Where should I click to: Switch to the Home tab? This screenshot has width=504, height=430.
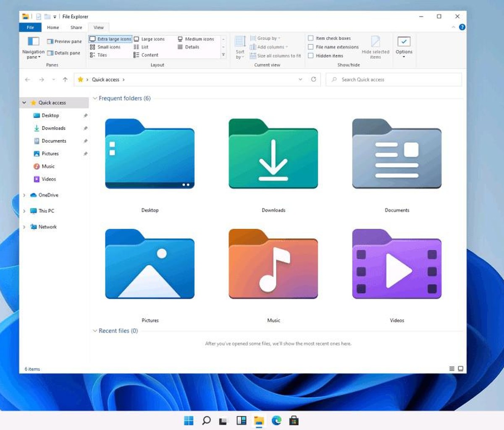click(53, 27)
